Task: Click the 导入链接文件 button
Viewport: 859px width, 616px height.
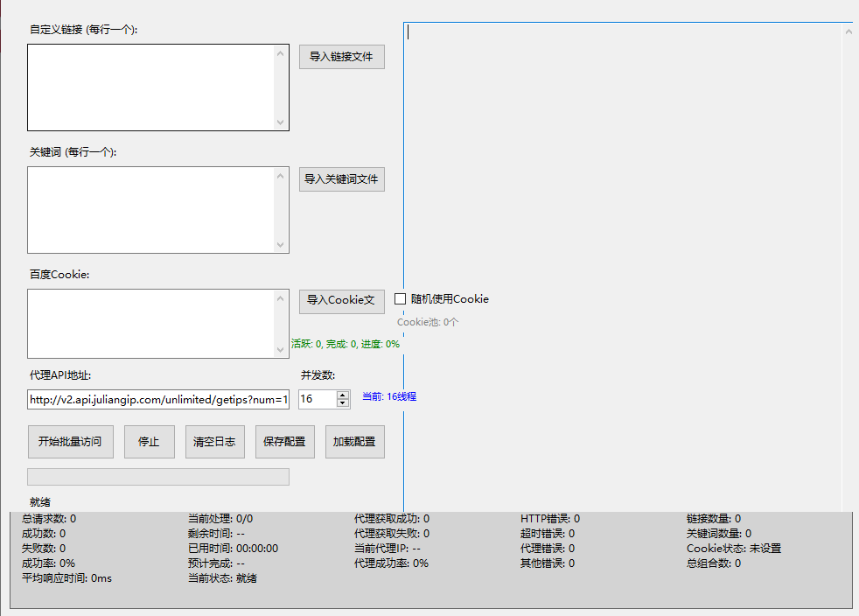Action: 341,57
